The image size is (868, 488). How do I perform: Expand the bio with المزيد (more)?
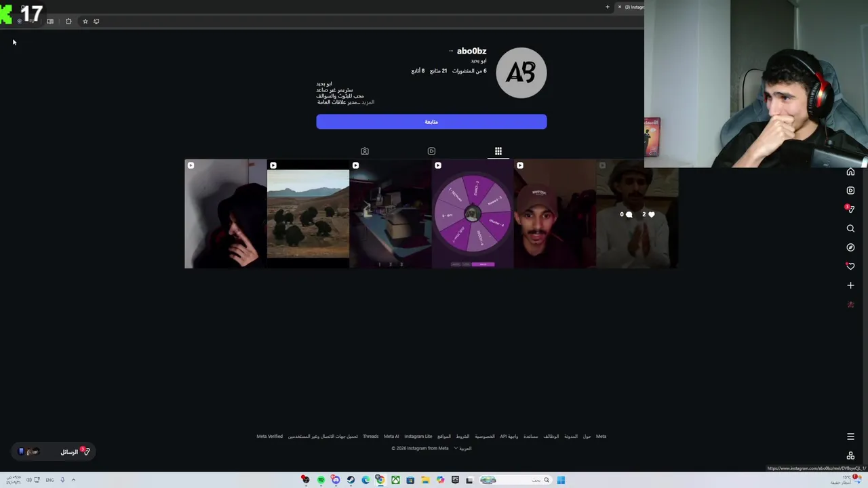pos(368,102)
